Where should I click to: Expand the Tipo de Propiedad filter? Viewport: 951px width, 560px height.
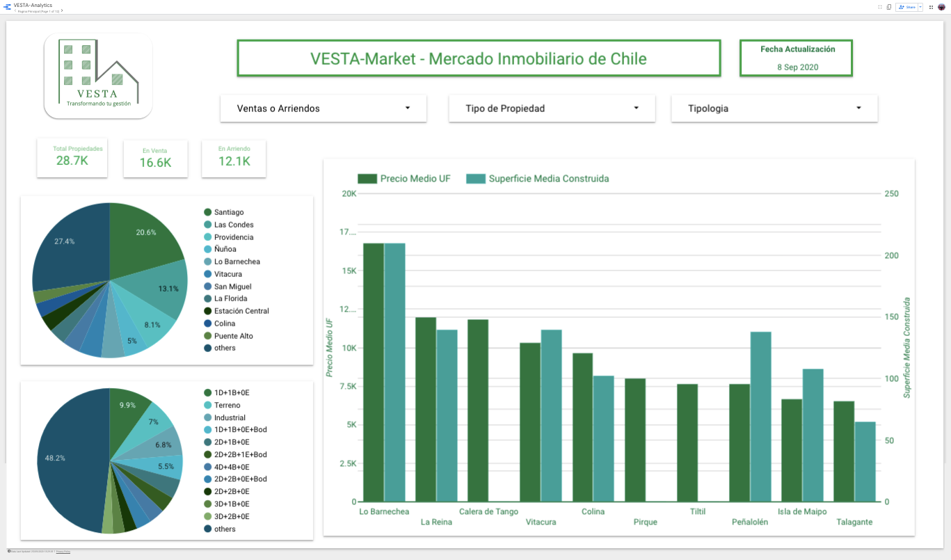[x=552, y=109]
